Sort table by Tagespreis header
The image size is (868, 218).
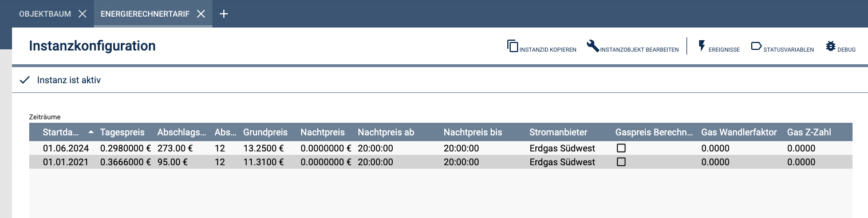[x=123, y=132]
